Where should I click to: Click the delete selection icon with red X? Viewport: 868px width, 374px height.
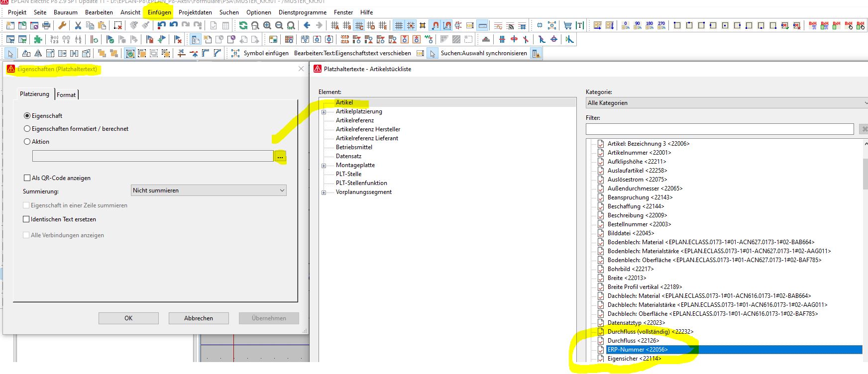point(118,25)
